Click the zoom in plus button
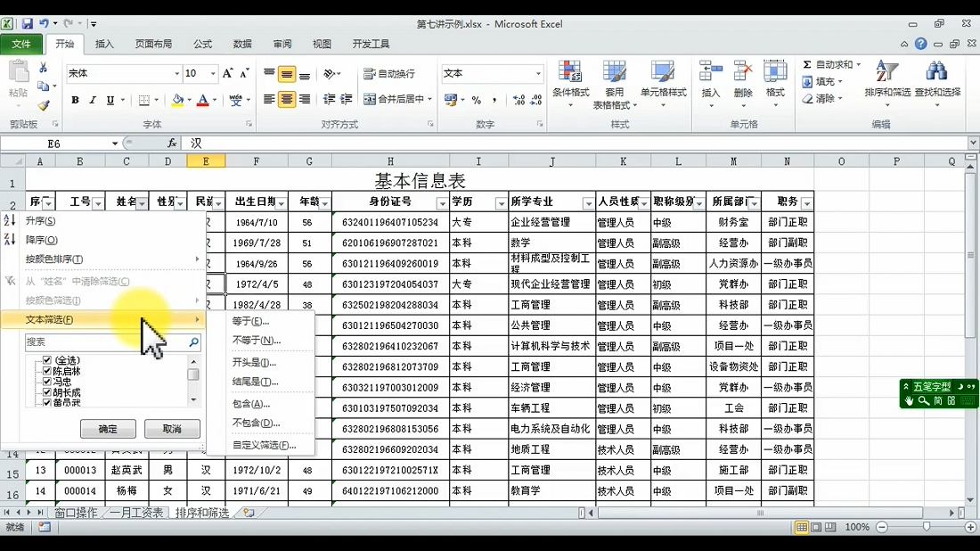This screenshot has width=980, height=551. pos(970,527)
